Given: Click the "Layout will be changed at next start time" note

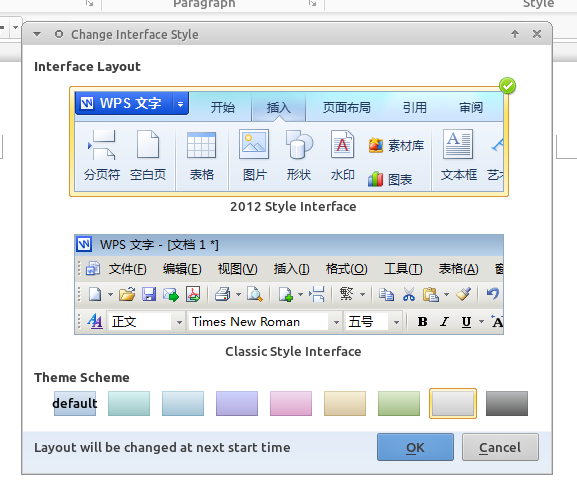Looking at the screenshot, I should click(162, 447).
